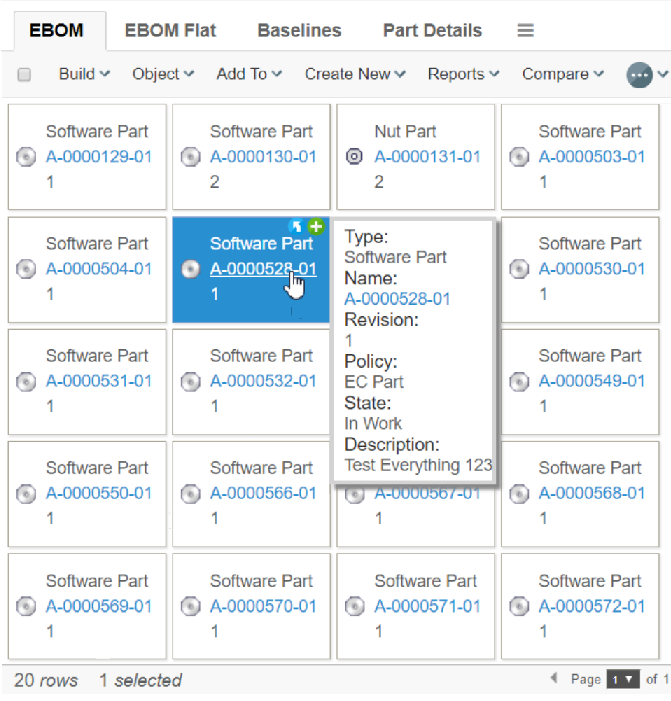Click the previous page arrow in footer

pyautogui.click(x=553, y=679)
